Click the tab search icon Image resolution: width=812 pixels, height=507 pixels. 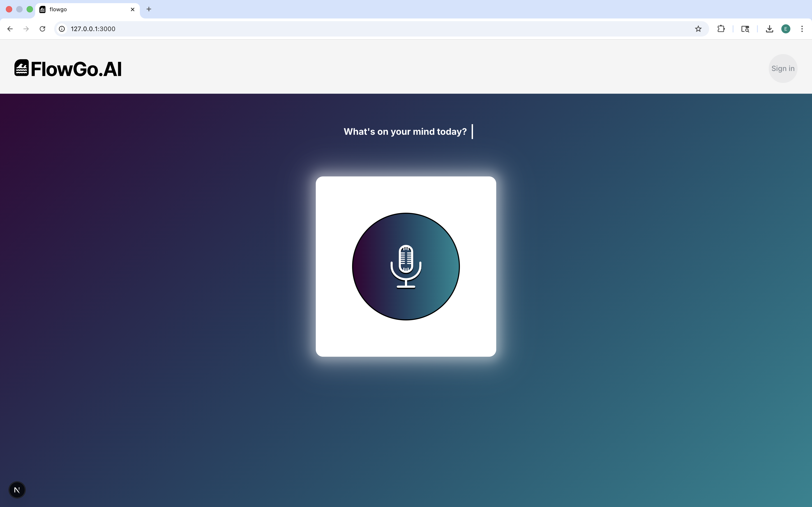pos(745,29)
